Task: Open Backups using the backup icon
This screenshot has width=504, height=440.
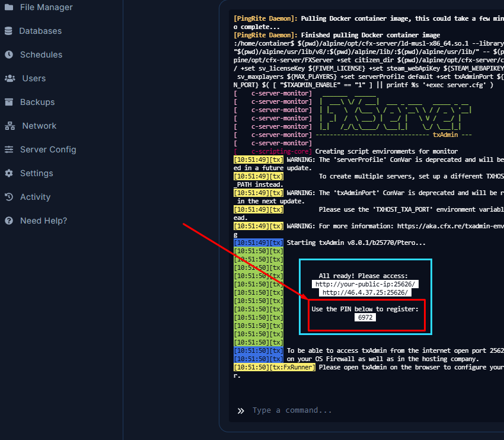Action: coord(9,102)
